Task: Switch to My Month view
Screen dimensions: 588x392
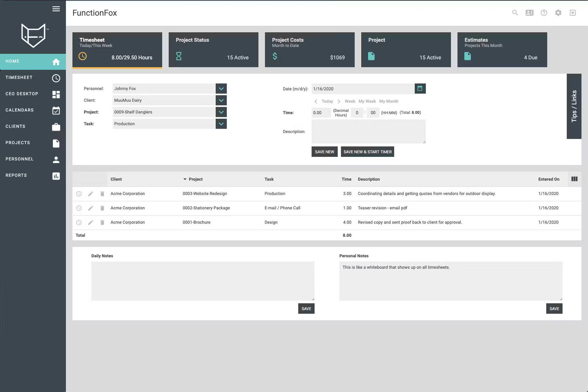Action: (x=389, y=101)
